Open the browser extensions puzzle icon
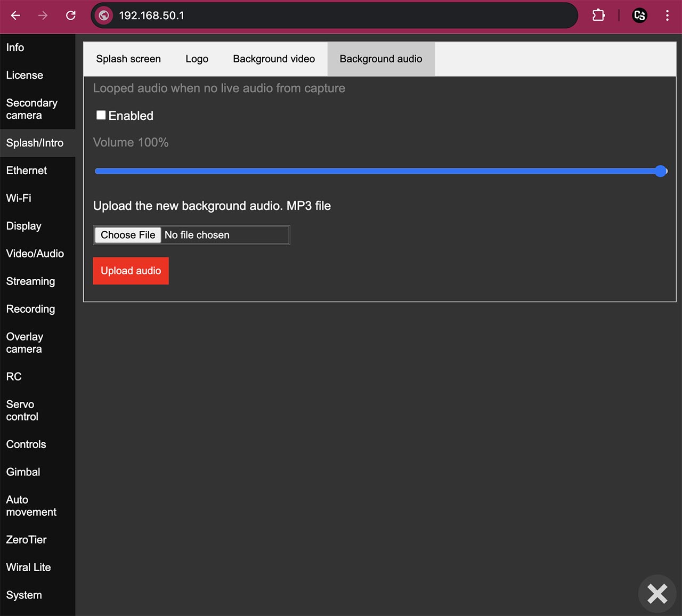The height and width of the screenshot is (616, 682). (x=598, y=15)
